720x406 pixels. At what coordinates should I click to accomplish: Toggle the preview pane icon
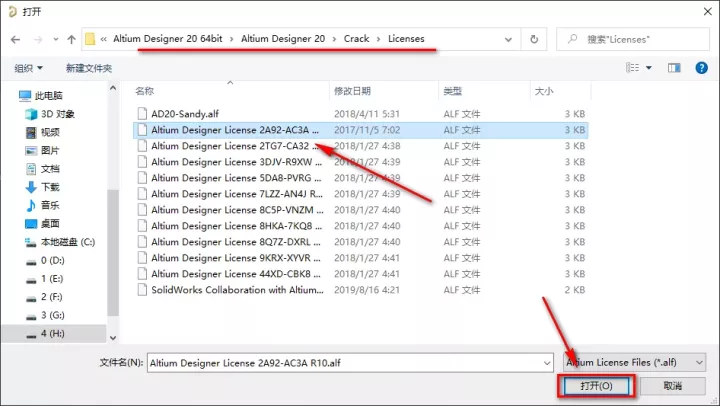pos(673,68)
